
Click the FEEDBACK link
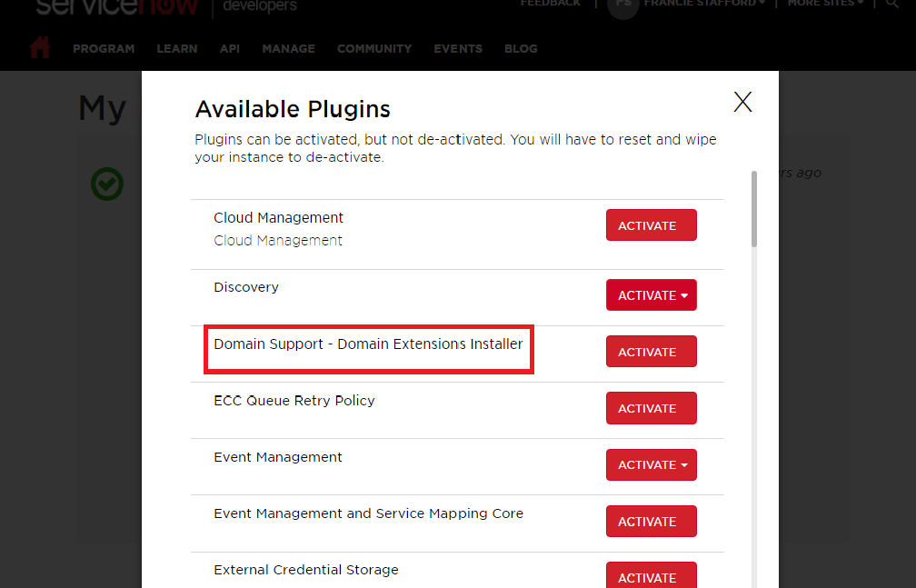click(x=550, y=4)
